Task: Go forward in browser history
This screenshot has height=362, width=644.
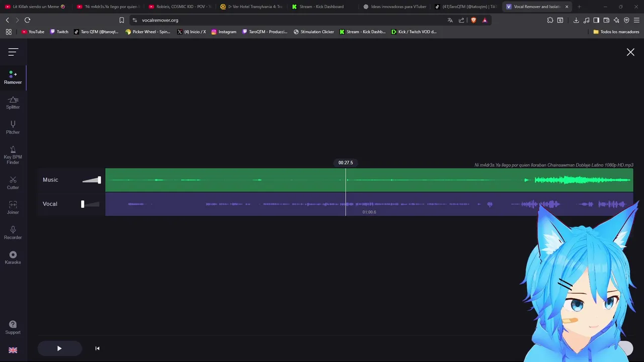Action: (17, 20)
